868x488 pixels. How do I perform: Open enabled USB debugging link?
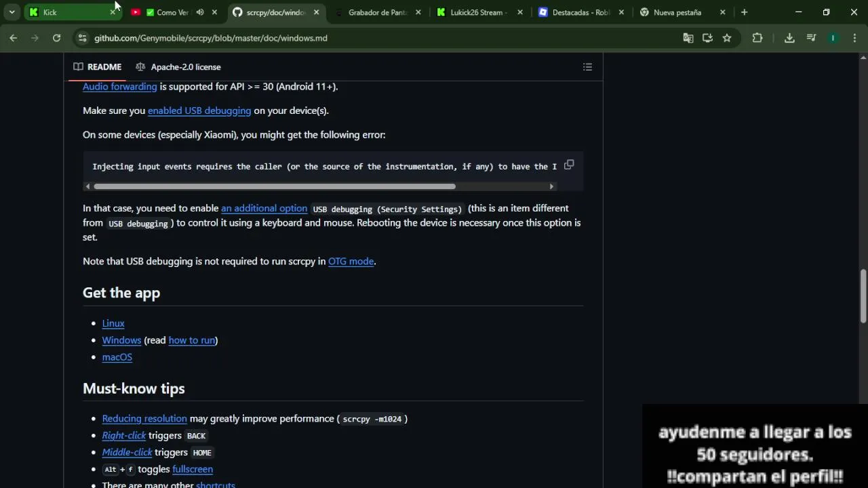click(x=199, y=110)
